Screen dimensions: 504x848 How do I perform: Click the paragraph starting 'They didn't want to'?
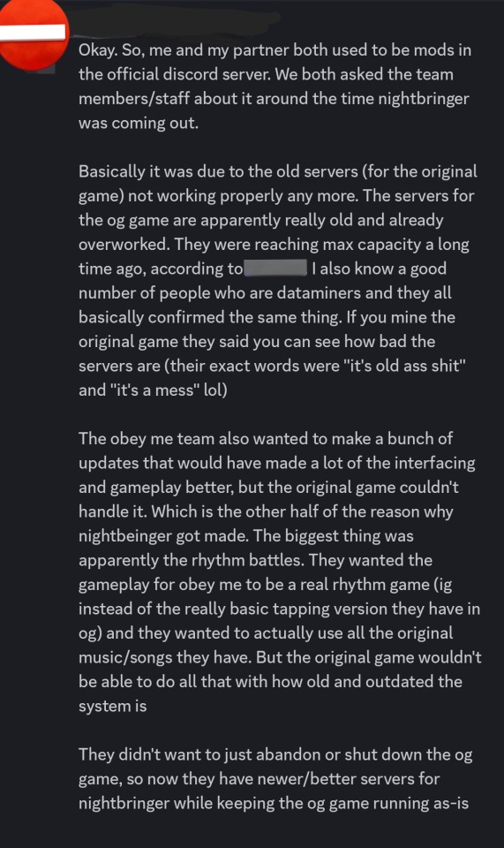click(275, 779)
